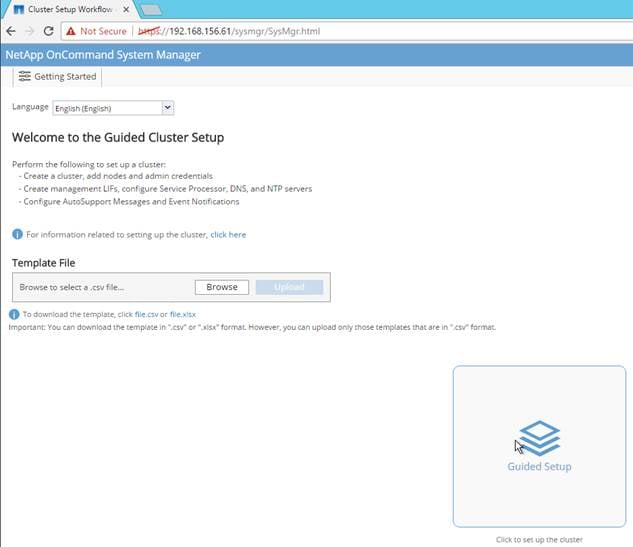Download the file.csv template
Screen dimensions: 633x547
click(x=147, y=314)
